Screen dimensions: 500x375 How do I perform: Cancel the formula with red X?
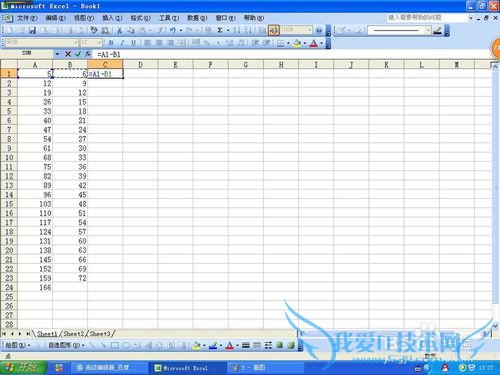coord(68,54)
